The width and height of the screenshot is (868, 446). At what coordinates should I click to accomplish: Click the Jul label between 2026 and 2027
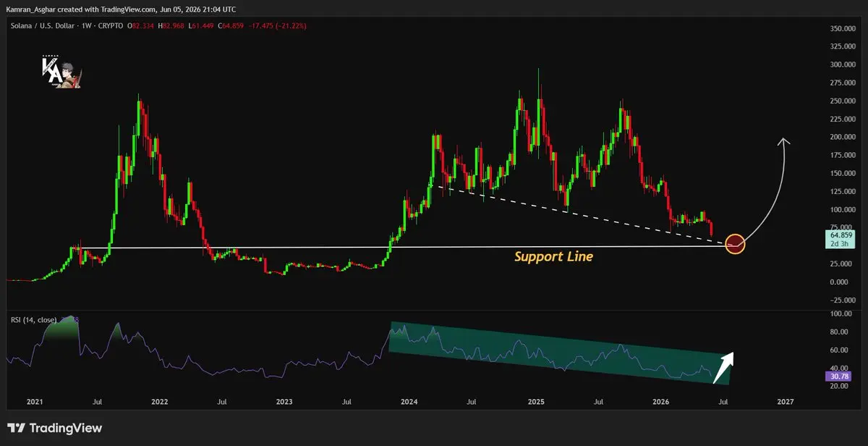(x=723, y=401)
